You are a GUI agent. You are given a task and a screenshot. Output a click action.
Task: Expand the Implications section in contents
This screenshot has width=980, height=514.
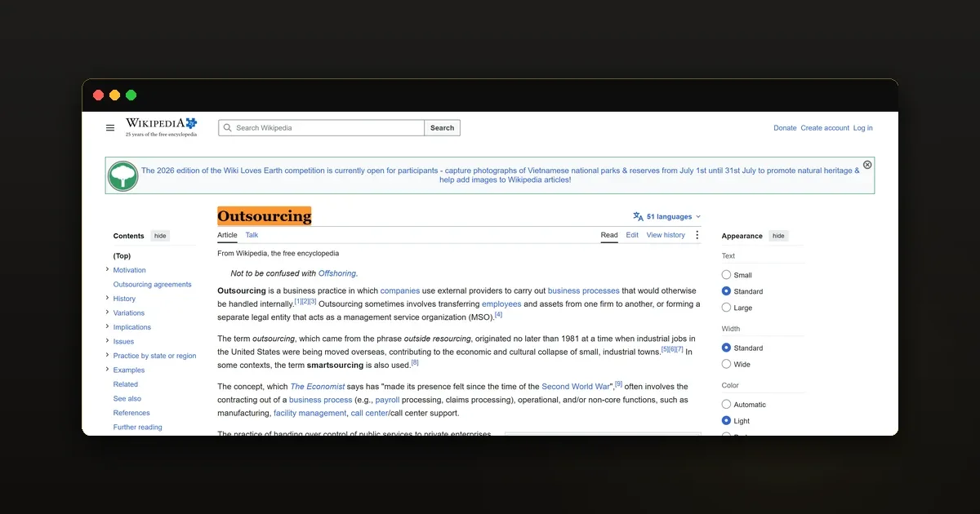click(x=107, y=326)
